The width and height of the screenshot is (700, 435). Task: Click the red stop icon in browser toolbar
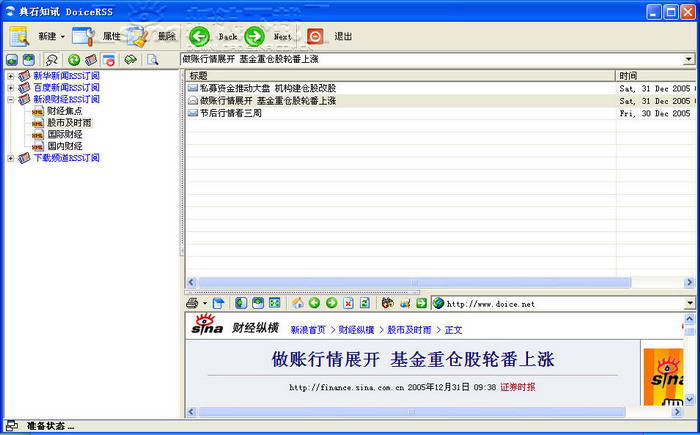click(348, 303)
